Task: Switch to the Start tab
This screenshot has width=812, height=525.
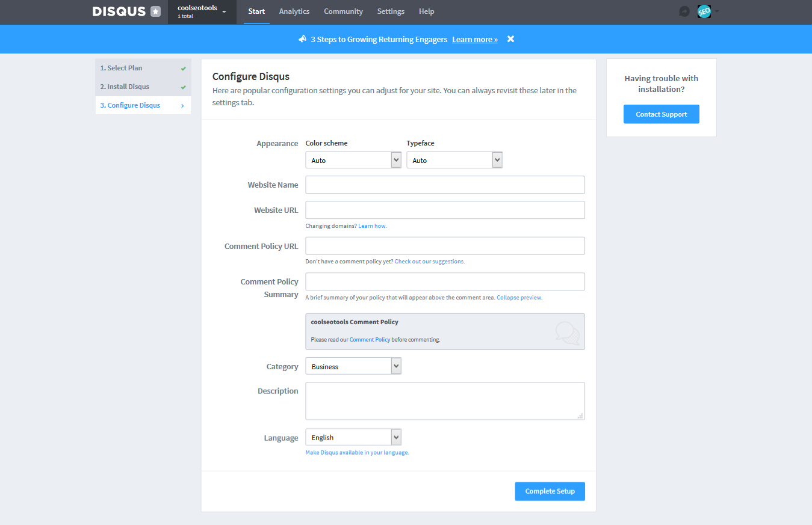Action: pyautogui.click(x=256, y=11)
